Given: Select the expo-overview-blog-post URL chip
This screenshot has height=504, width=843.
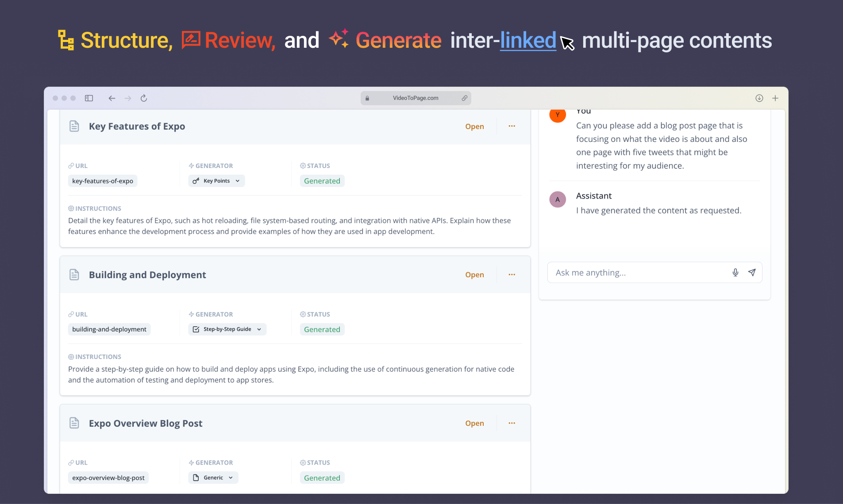Looking at the screenshot, I should click(x=108, y=477).
